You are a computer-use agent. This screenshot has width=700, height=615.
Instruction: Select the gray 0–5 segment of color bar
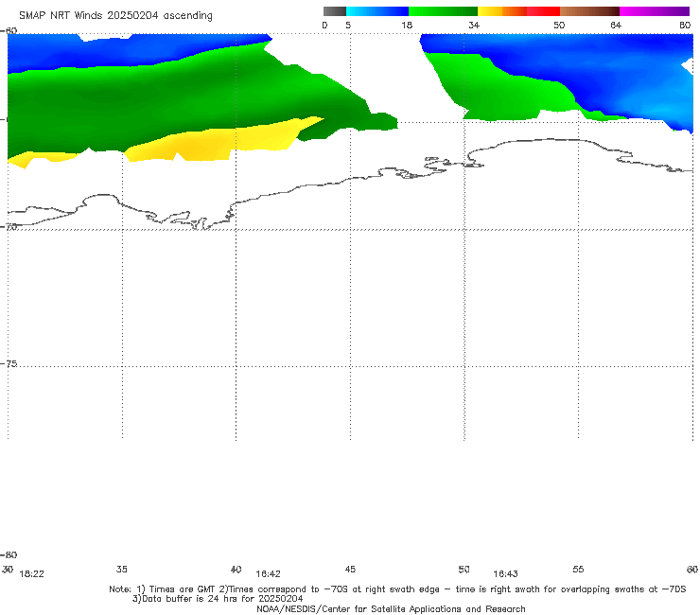point(334,11)
